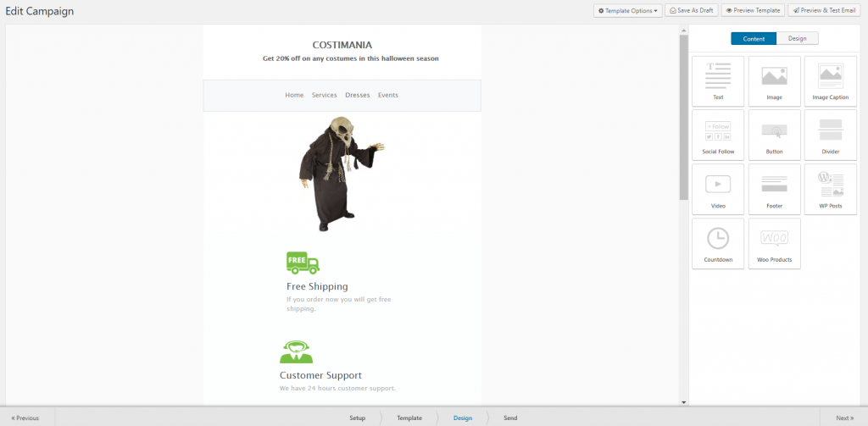Select 'If you order now' shipping description
The image size is (868, 426).
339,304
